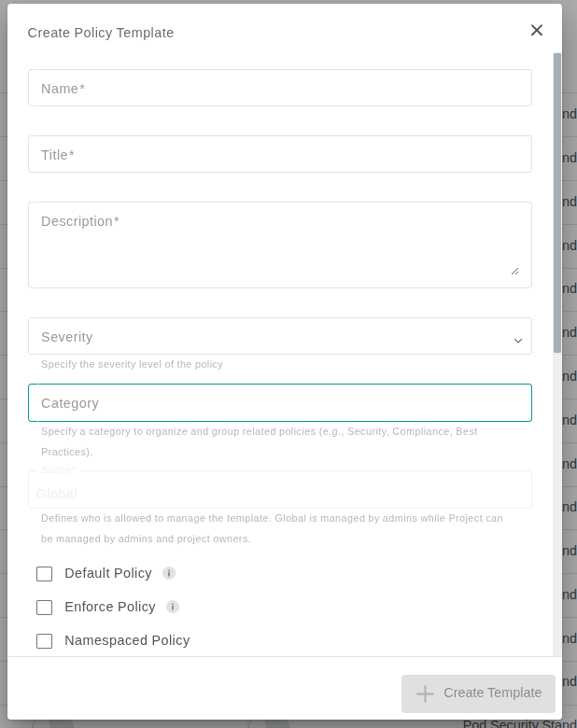Screen dimensions: 577x728
Task: Open the Severity dropdown
Action: (x=271, y=336)
